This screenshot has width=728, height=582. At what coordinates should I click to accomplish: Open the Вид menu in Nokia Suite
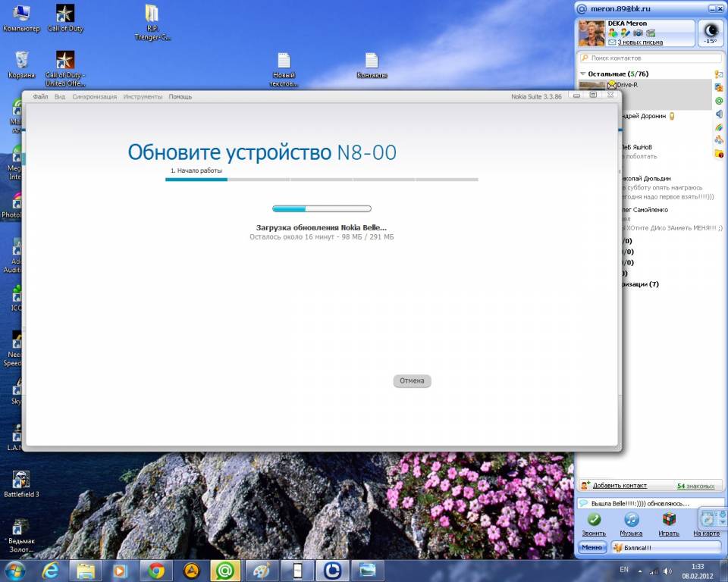(60, 96)
